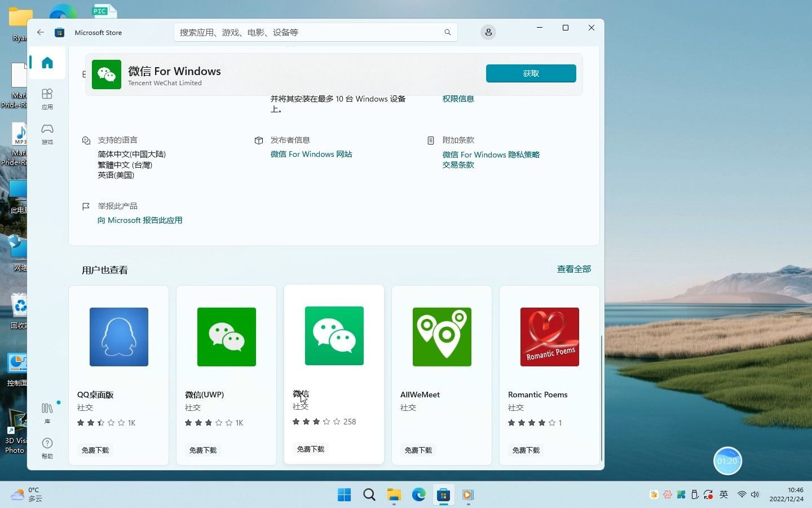Image resolution: width=812 pixels, height=508 pixels.
Task: Click 免费下载 under Romantic Poems
Action: click(x=526, y=450)
